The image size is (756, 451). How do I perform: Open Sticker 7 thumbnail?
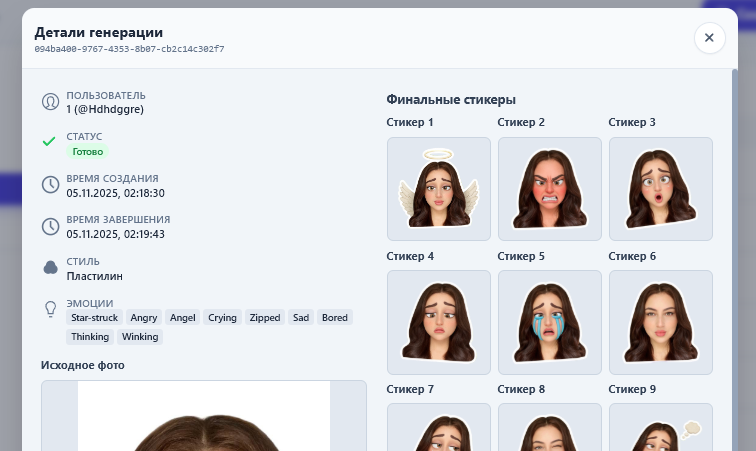[x=439, y=427]
